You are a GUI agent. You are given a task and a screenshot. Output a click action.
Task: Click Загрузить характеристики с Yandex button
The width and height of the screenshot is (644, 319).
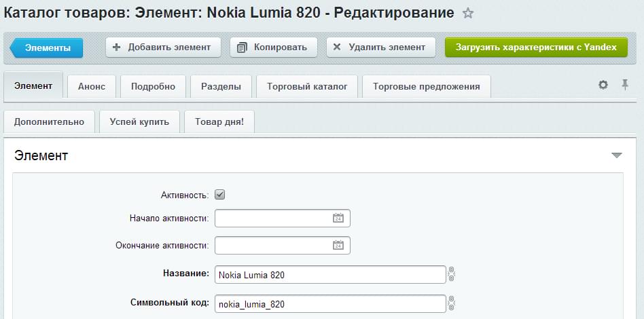[536, 48]
